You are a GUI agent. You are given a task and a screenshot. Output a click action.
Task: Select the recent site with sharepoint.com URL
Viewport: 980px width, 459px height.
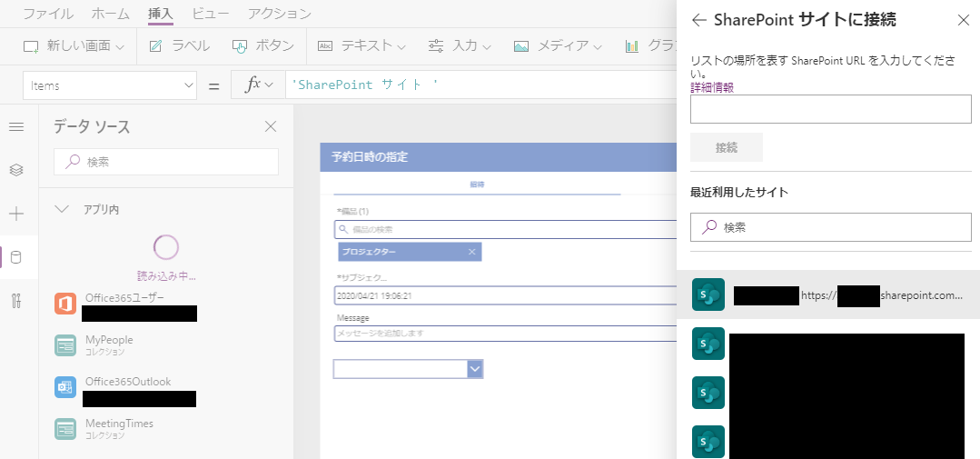pos(828,294)
